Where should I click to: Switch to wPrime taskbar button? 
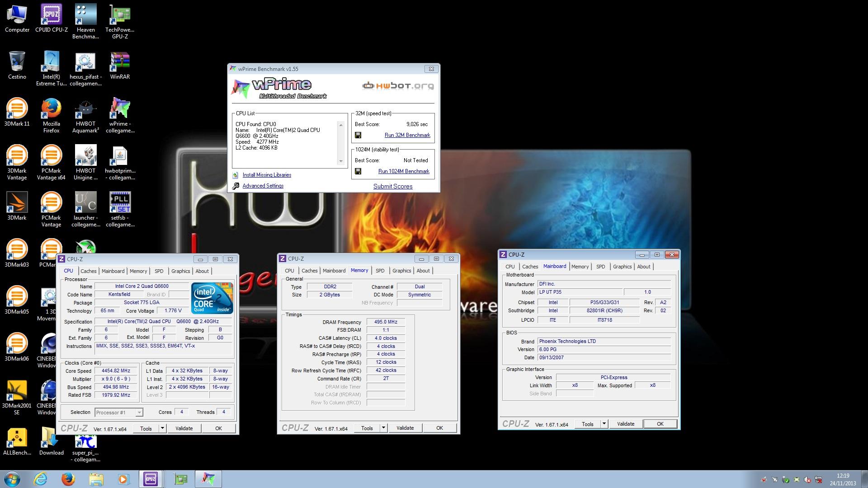coord(208,479)
